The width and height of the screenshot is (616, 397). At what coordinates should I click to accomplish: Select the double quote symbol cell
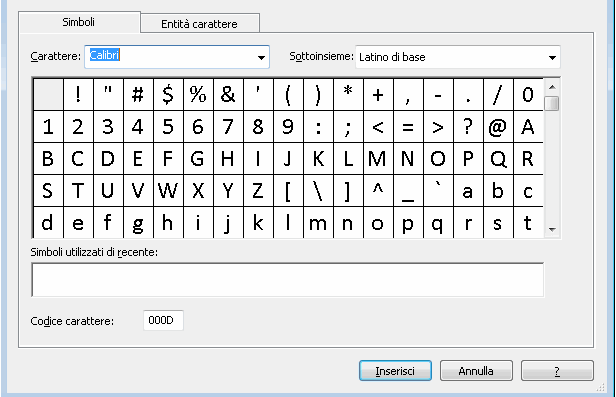108,95
